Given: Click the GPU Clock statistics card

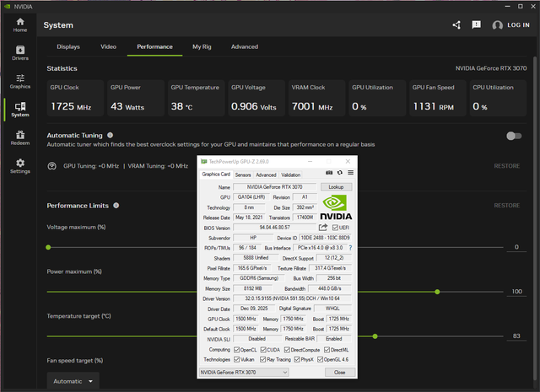Looking at the screenshot, I should [75, 98].
